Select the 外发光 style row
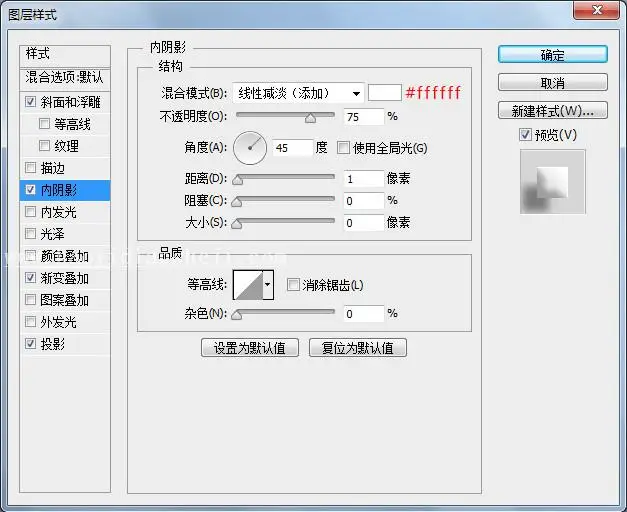 tap(65, 322)
